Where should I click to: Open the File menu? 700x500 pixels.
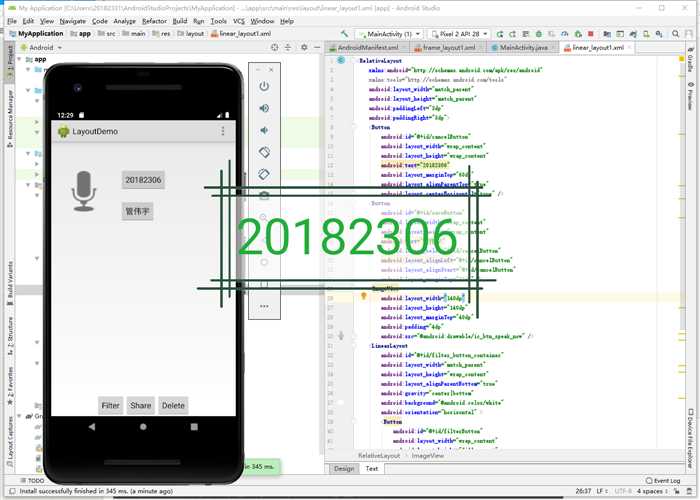tap(12, 21)
